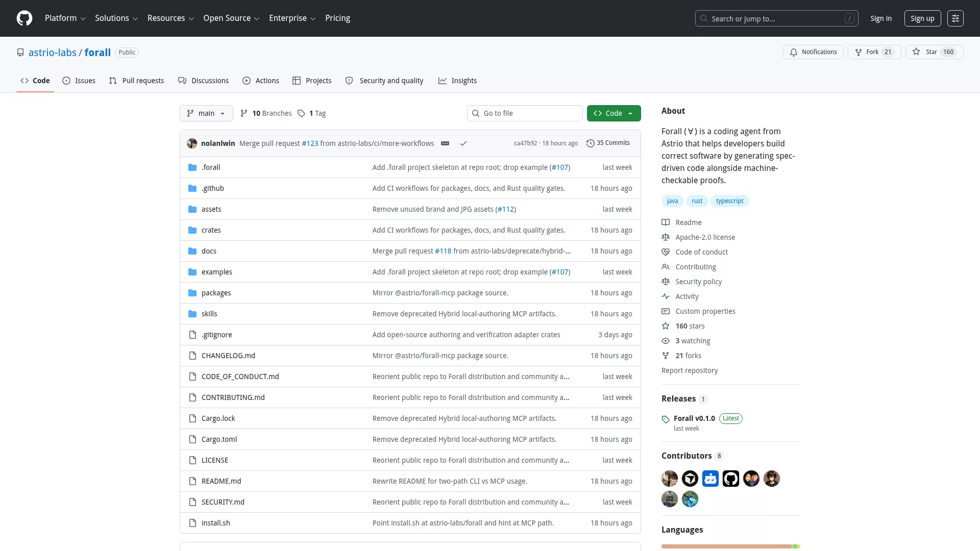
Task: Open the command palette icon button
Action: point(955,18)
